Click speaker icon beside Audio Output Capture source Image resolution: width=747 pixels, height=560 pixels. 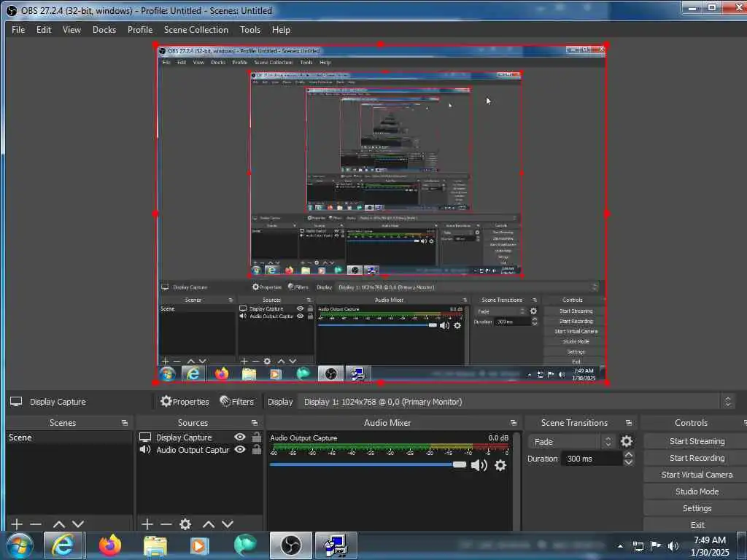[145, 449]
